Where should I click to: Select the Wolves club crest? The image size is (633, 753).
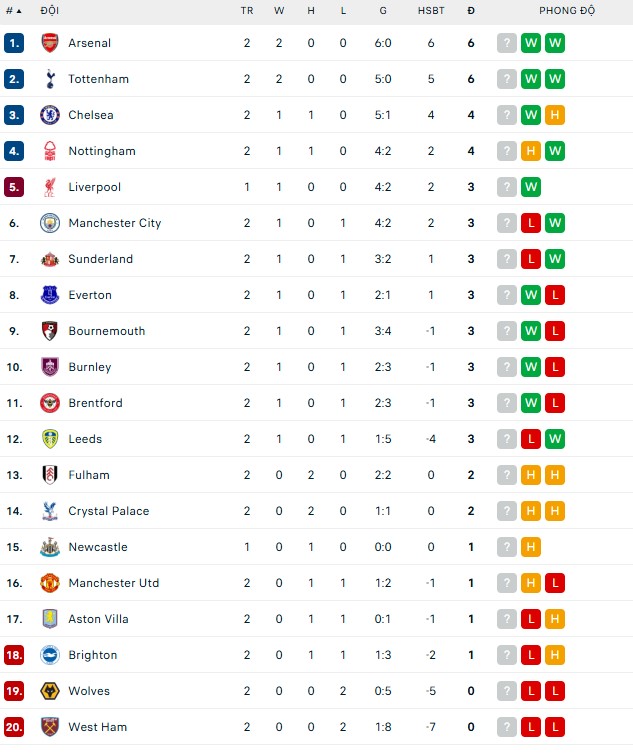tap(50, 691)
